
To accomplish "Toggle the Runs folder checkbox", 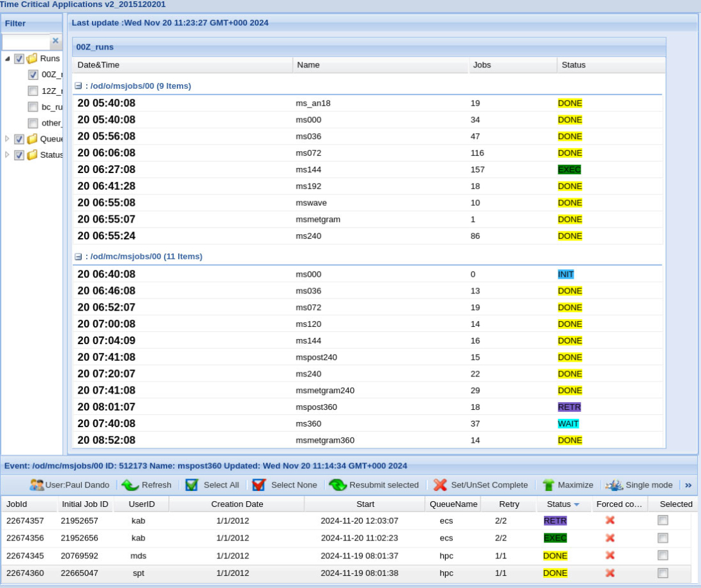I will [x=19, y=59].
